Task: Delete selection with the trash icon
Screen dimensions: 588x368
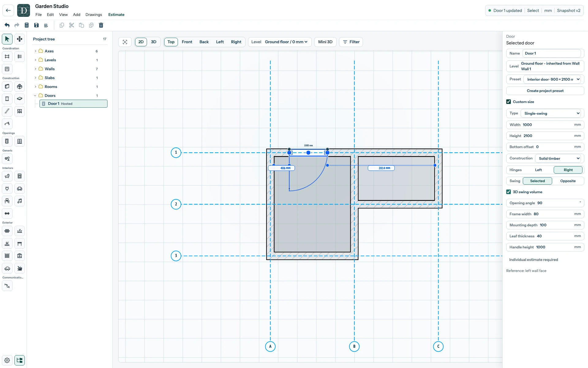Action: pos(101,25)
